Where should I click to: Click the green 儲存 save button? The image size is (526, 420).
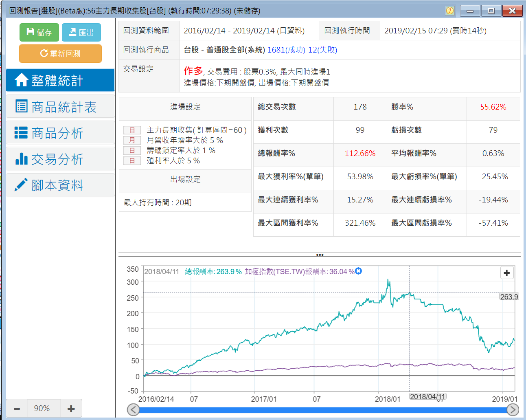[x=39, y=33]
